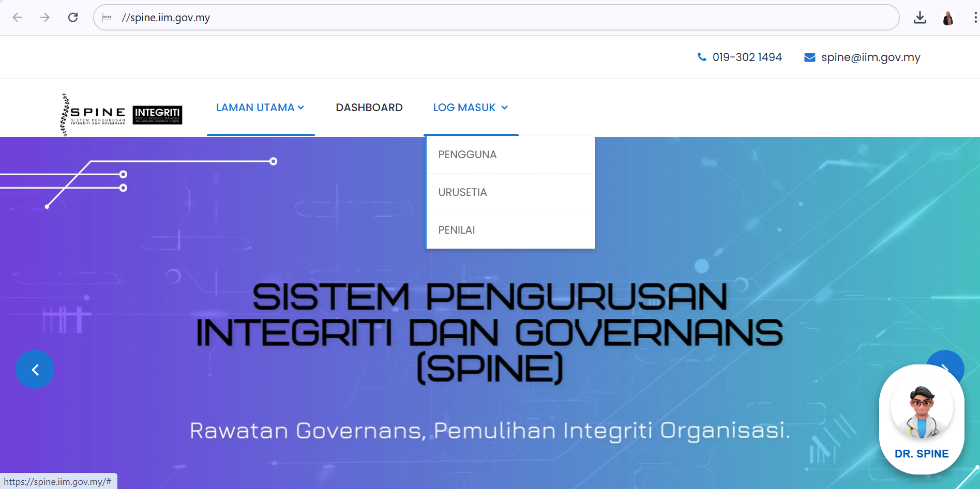Image resolution: width=980 pixels, height=489 pixels.
Task: Select PENILAI login option
Action: (x=456, y=230)
